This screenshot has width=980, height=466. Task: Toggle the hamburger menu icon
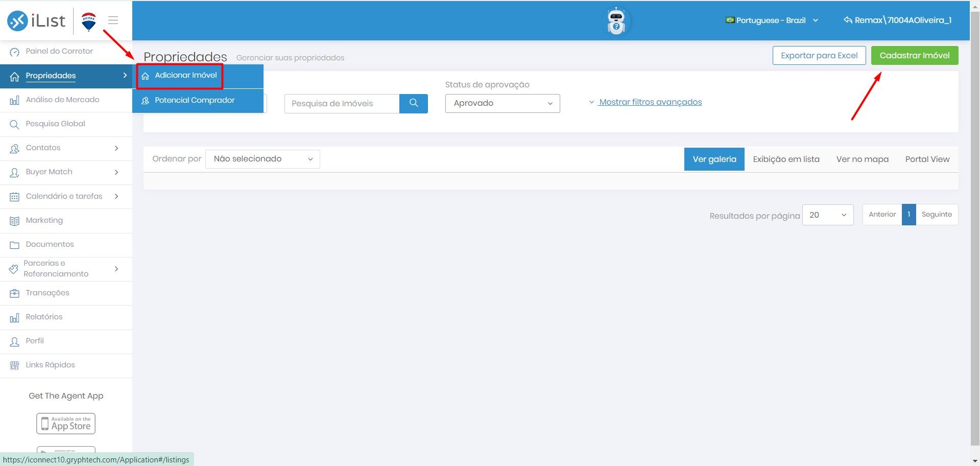[113, 20]
